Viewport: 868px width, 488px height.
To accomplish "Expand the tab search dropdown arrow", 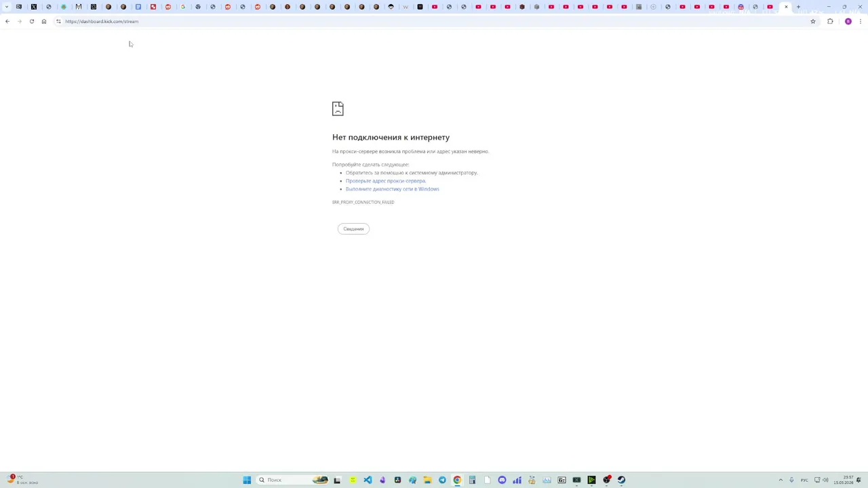I will coord(7,7).
